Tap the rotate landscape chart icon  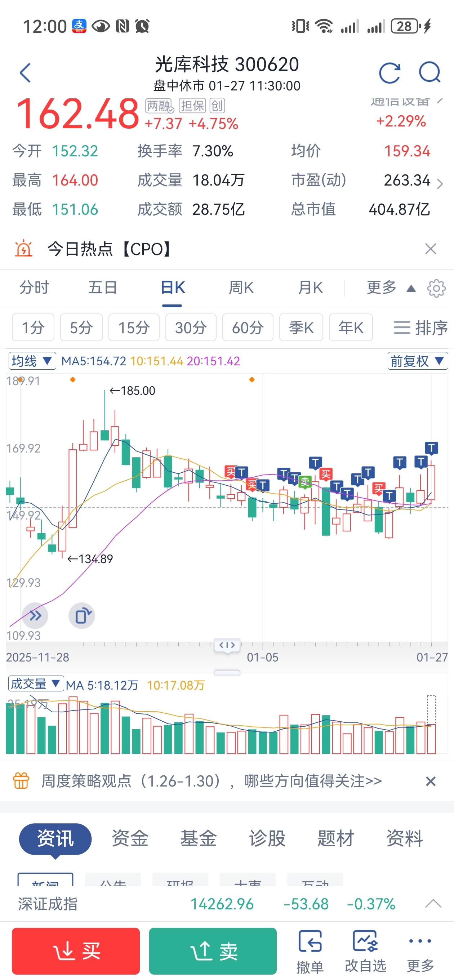tap(82, 615)
